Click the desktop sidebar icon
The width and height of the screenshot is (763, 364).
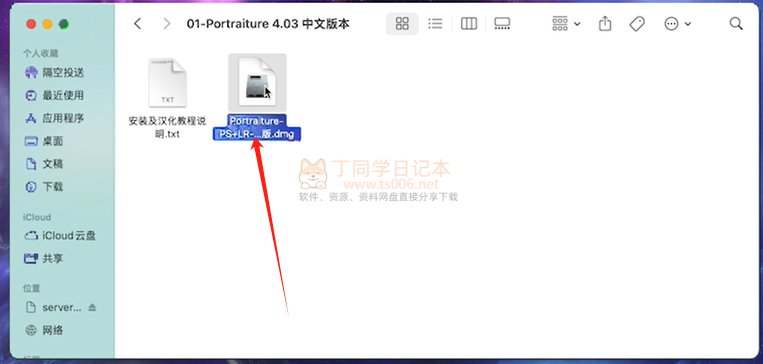click(31, 141)
